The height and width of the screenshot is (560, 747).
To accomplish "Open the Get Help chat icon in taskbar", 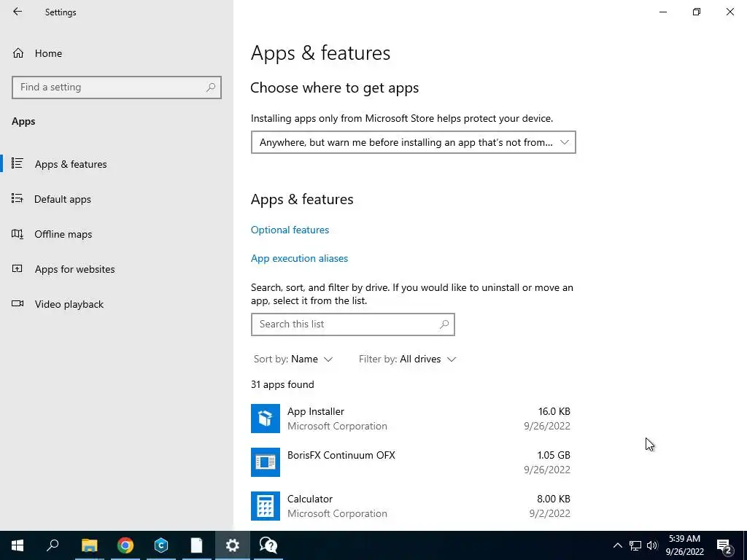I will [x=268, y=545].
